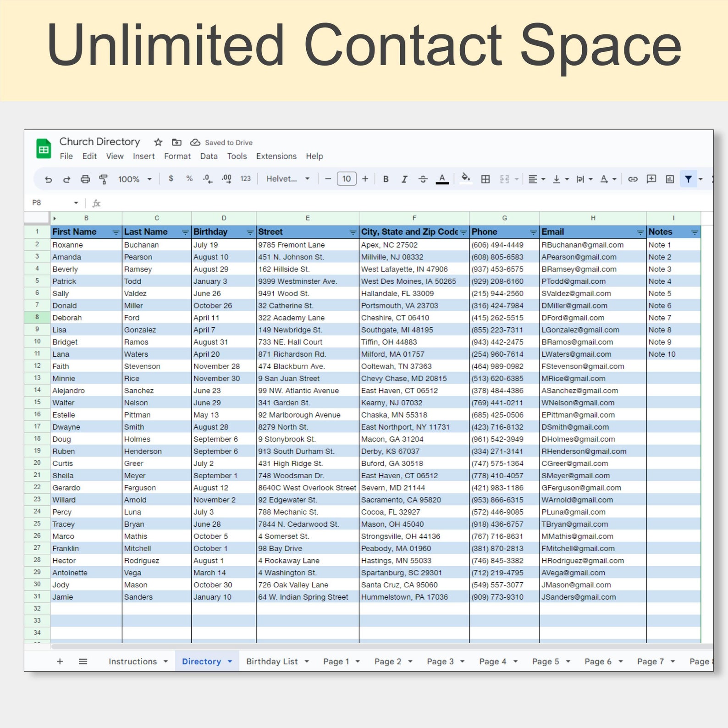Click the Insert link icon
728x728 pixels.
(633, 179)
